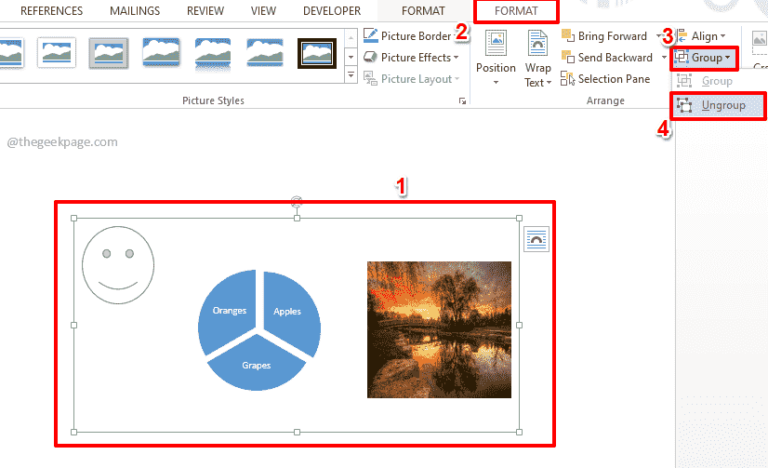Image resolution: width=768 pixels, height=468 pixels.
Task: Open the Group dropdown in the ribbon
Action: tap(703, 58)
